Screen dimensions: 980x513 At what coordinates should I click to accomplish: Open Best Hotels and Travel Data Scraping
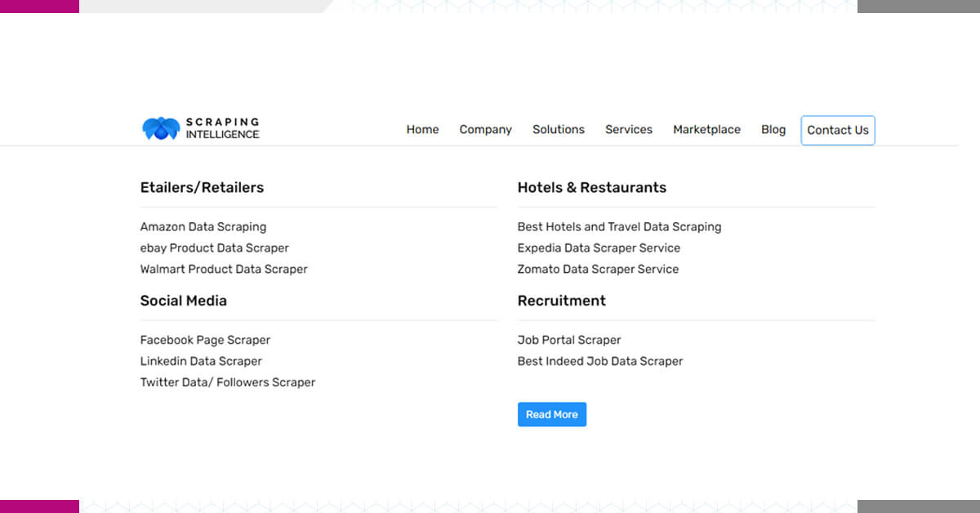tap(620, 226)
